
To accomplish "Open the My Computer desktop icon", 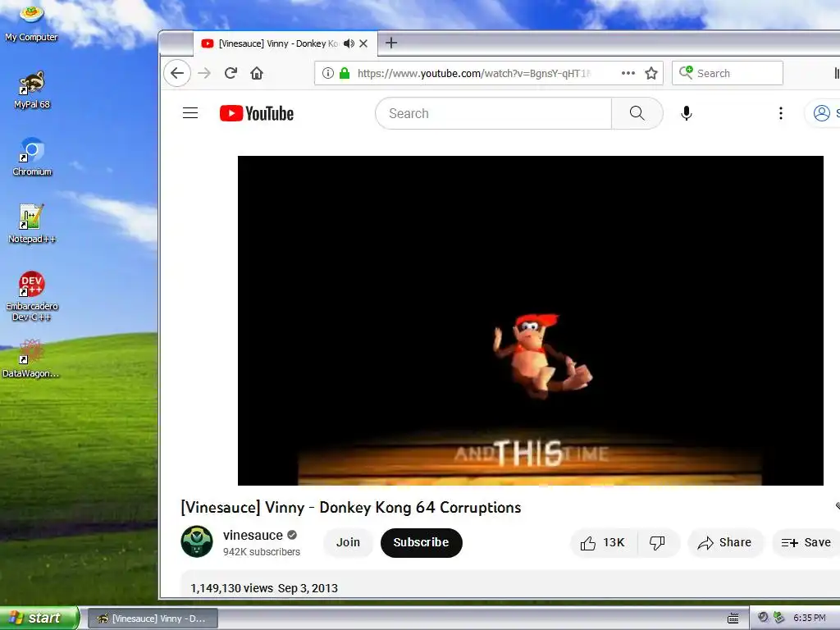I will click(x=31, y=22).
